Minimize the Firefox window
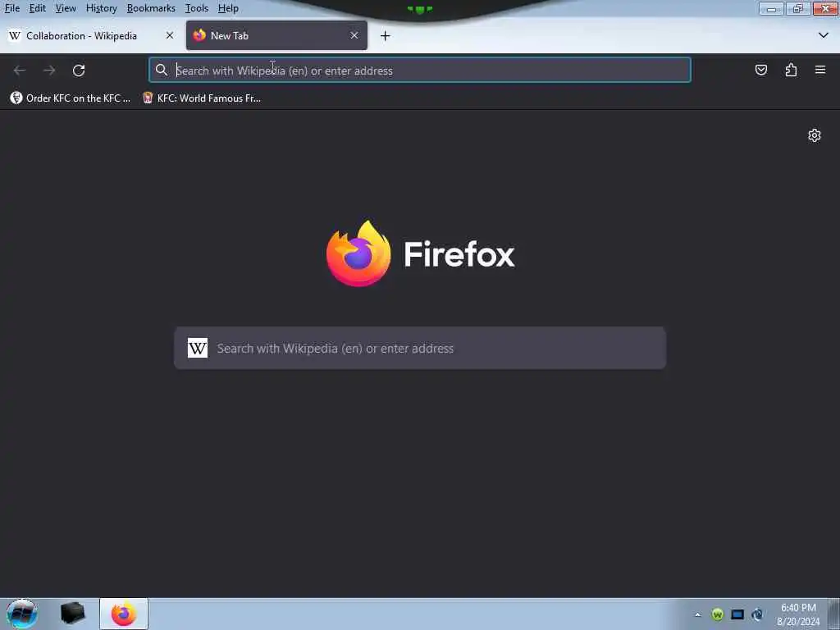The width and height of the screenshot is (840, 630). 771,8
